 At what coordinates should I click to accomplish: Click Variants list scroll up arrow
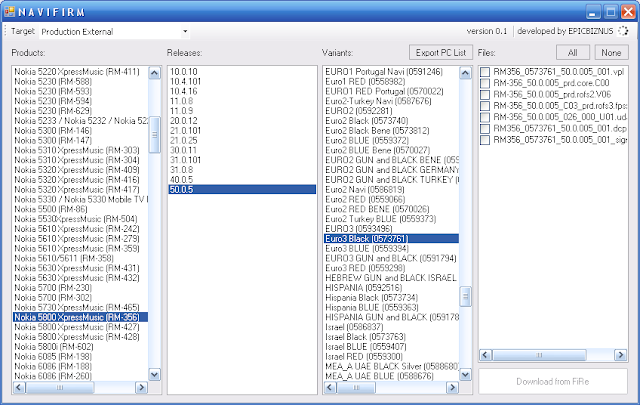tap(465, 73)
